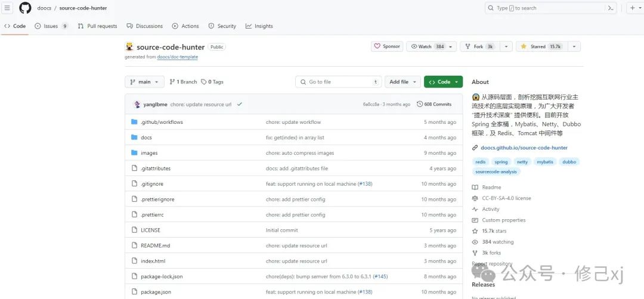This screenshot has width=644, height=299.
Task: Click the pulse icon beside Activity
Action: pos(475,209)
